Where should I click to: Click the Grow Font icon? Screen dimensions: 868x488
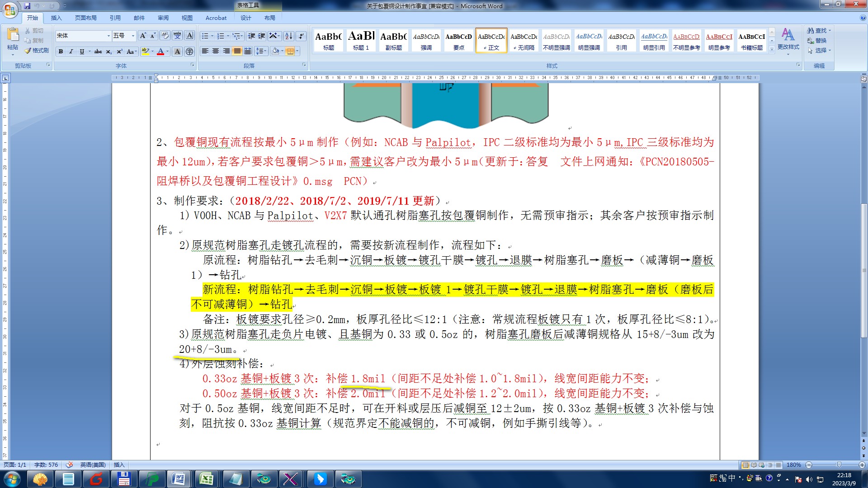[143, 36]
